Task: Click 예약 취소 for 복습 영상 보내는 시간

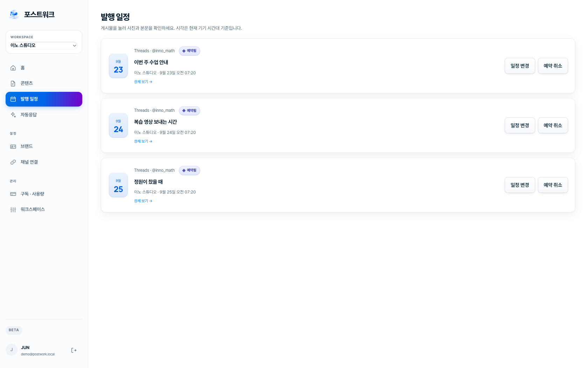Action: [x=553, y=125]
